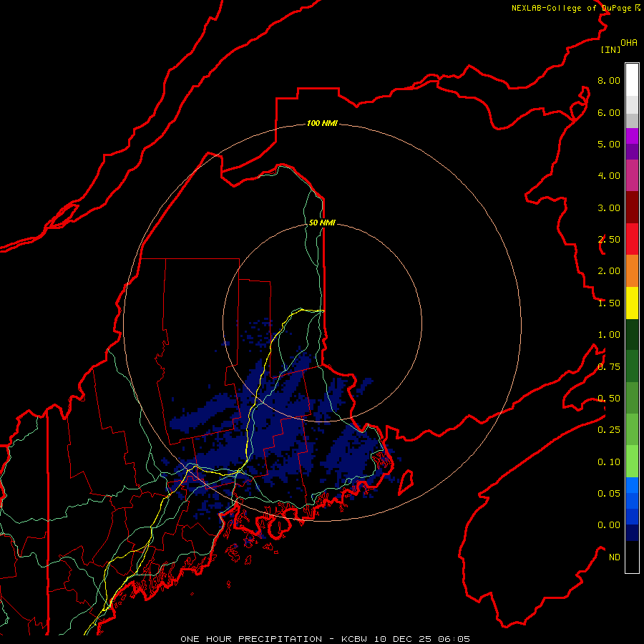Pick the bright red 2.50 legend swatch
Screen dimensions: 644x644
(632, 239)
